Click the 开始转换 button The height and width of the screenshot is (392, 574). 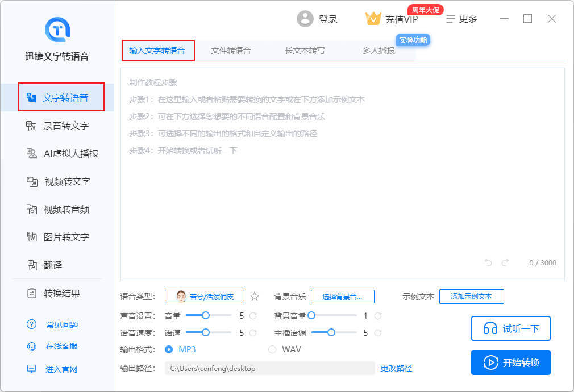pos(510,362)
